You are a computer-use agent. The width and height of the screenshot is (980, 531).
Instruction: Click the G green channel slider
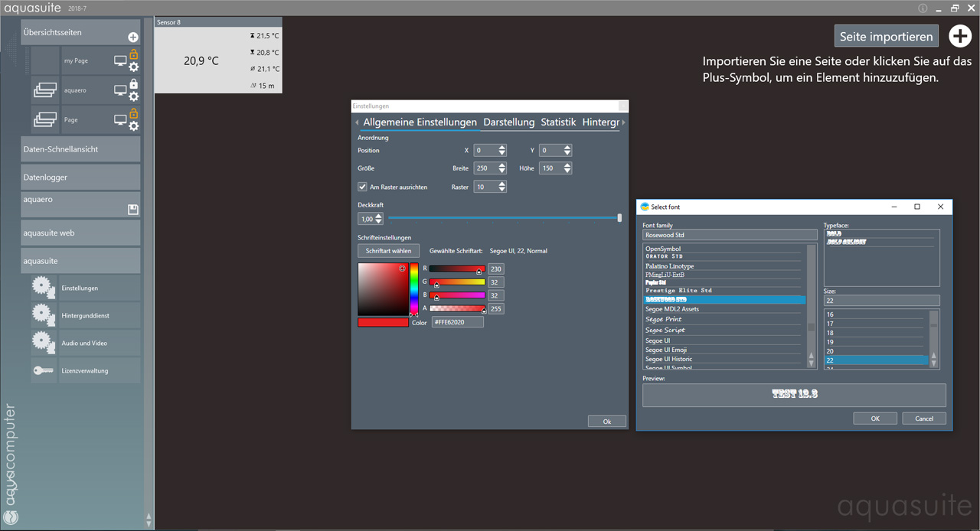click(x=457, y=282)
